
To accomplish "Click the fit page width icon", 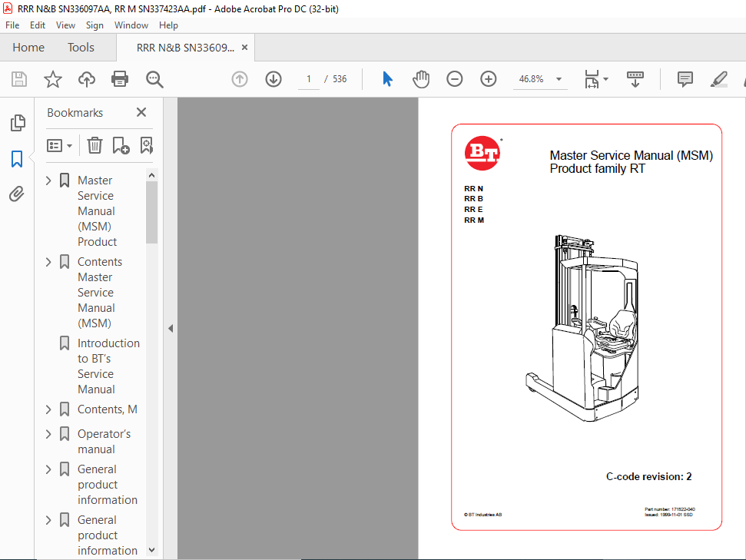I will (592, 79).
